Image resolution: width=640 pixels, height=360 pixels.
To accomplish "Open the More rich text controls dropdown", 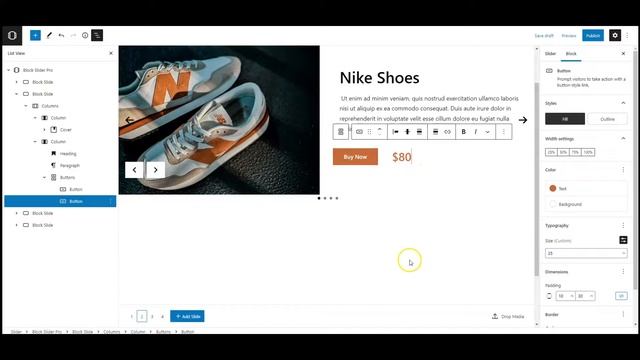I will point(487,132).
